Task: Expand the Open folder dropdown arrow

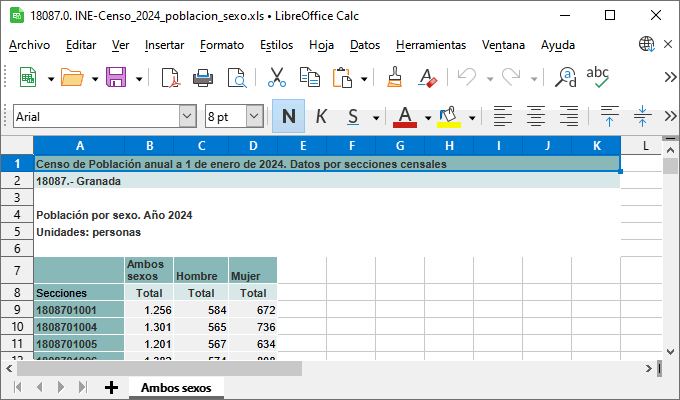Action: point(95,78)
